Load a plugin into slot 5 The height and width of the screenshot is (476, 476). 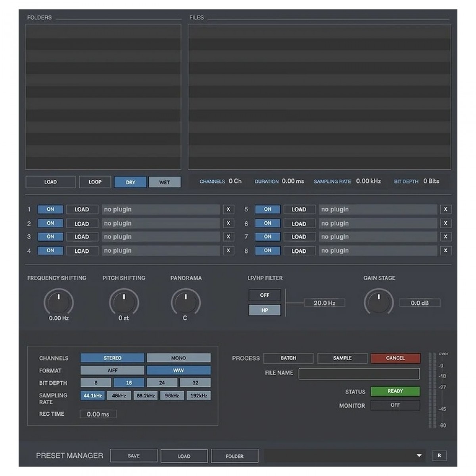tap(299, 209)
